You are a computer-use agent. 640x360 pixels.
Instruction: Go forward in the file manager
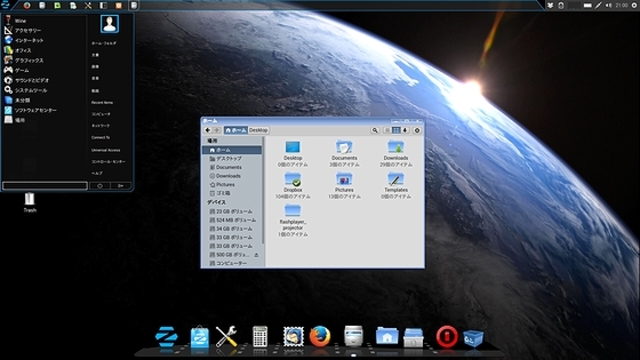point(217,130)
